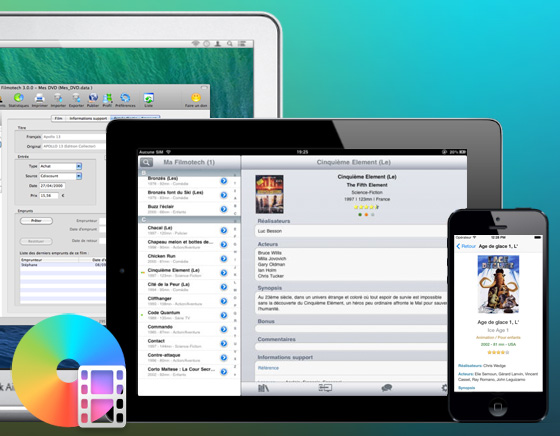
Task: Tap the Ice Age poster on the iPhone
Action: point(498,284)
